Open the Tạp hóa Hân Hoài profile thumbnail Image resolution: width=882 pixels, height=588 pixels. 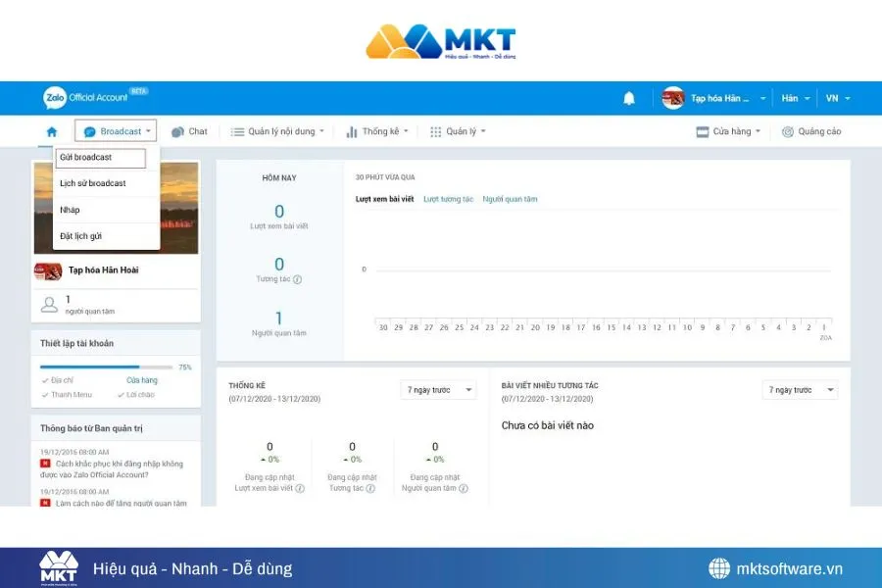(49, 270)
